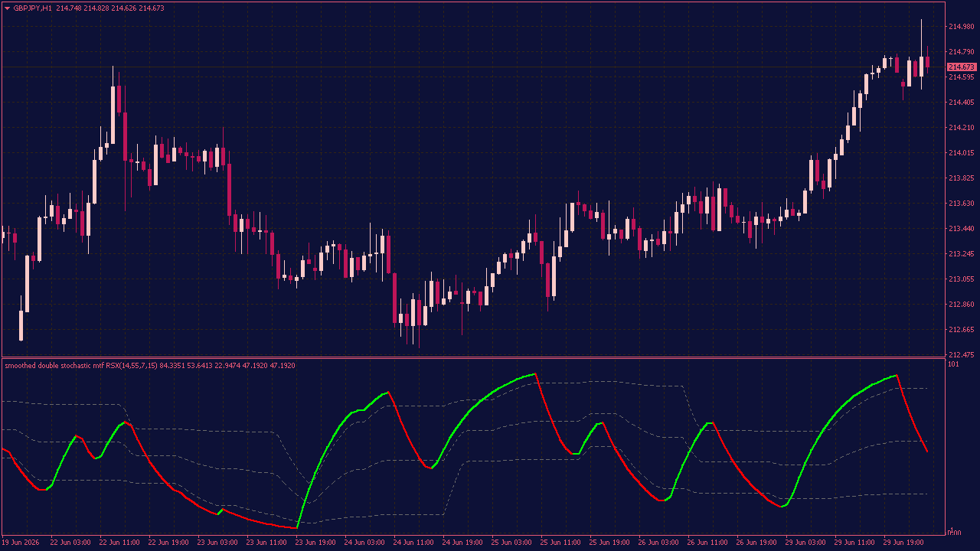Viewport: 980px width, 551px height.
Task: Select the OHLC values 214.748 214.828 214.626 214.673
Action: pyautogui.click(x=109, y=8)
